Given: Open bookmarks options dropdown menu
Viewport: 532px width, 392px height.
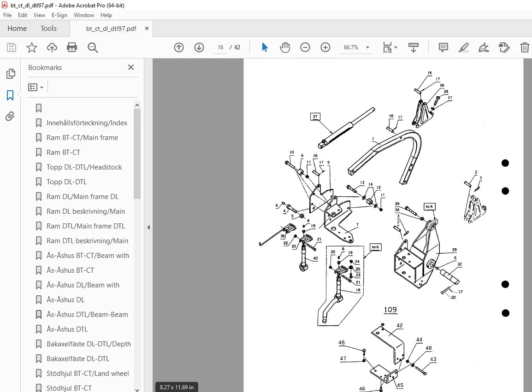Looking at the screenshot, I should 35,88.
